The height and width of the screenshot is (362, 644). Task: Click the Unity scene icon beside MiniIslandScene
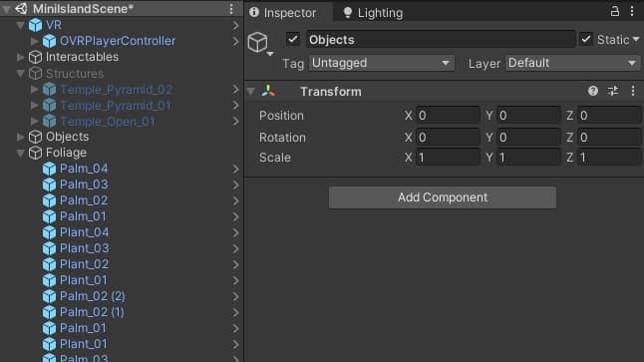coord(21,9)
